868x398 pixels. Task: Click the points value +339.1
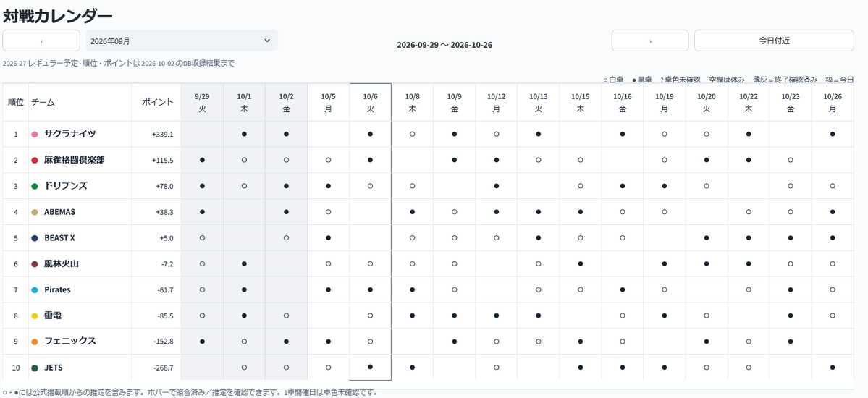click(163, 134)
